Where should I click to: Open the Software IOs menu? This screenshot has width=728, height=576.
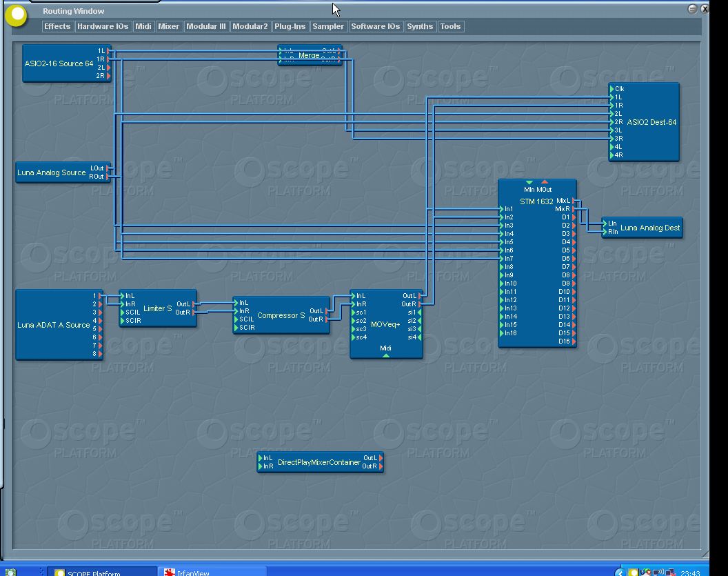click(375, 26)
